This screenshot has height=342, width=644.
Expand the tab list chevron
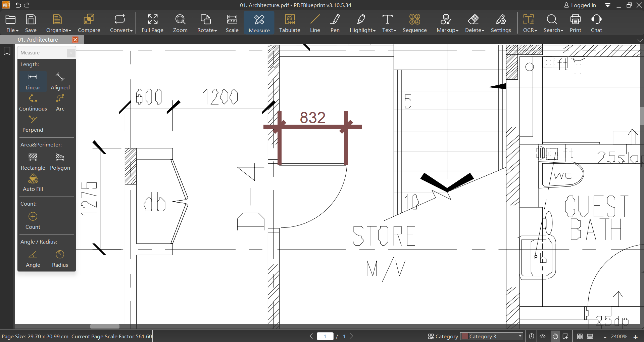(x=640, y=40)
